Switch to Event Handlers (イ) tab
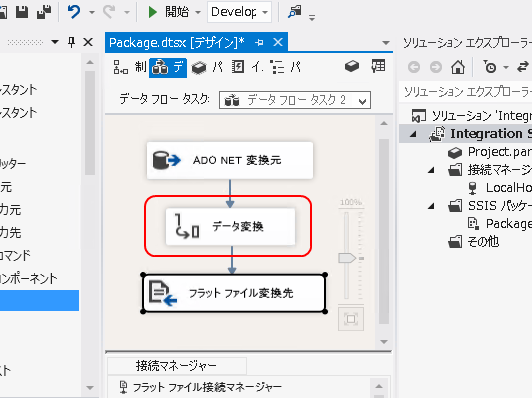 [x=247, y=67]
